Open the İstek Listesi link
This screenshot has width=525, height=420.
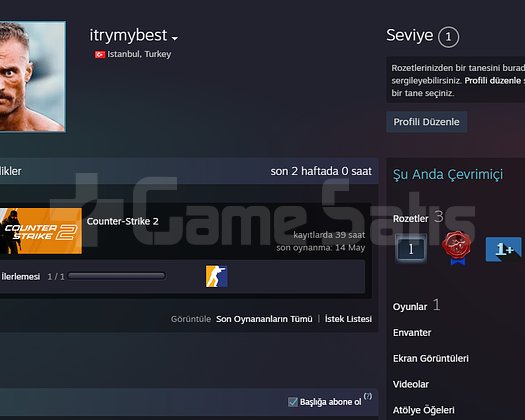tap(348, 319)
